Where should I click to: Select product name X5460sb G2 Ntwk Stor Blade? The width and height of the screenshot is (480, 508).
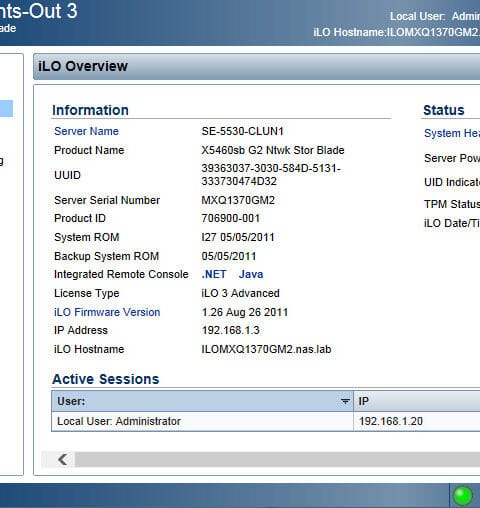[273, 150]
